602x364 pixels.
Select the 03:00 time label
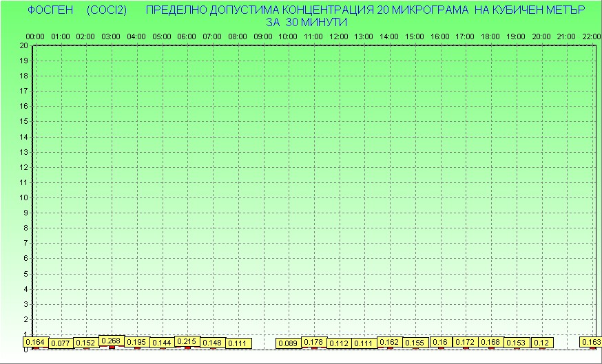pos(111,37)
